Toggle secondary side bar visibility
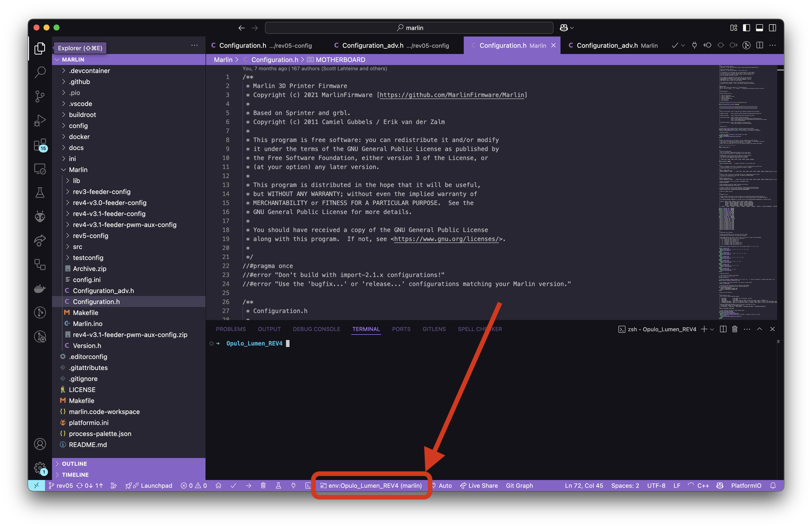 [x=772, y=28]
